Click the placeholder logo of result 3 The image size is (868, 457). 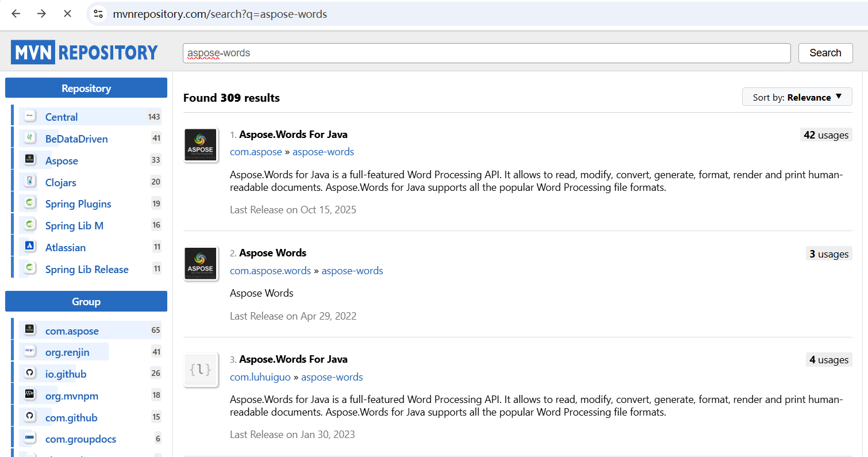(201, 370)
